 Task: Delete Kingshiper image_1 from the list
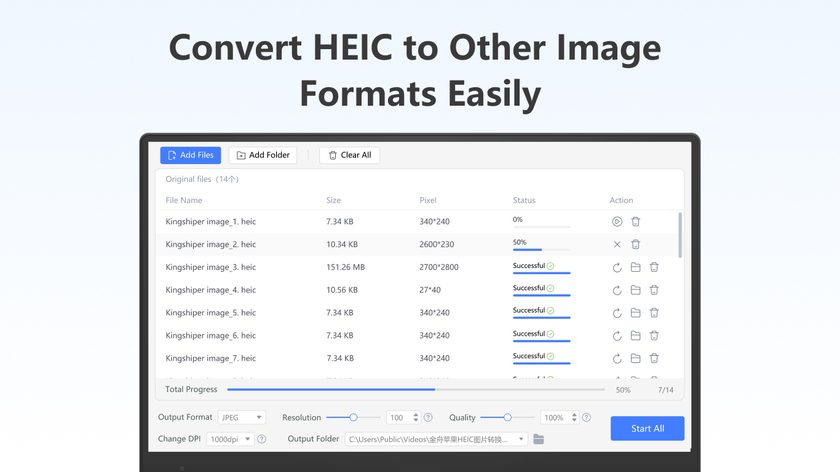tap(635, 222)
